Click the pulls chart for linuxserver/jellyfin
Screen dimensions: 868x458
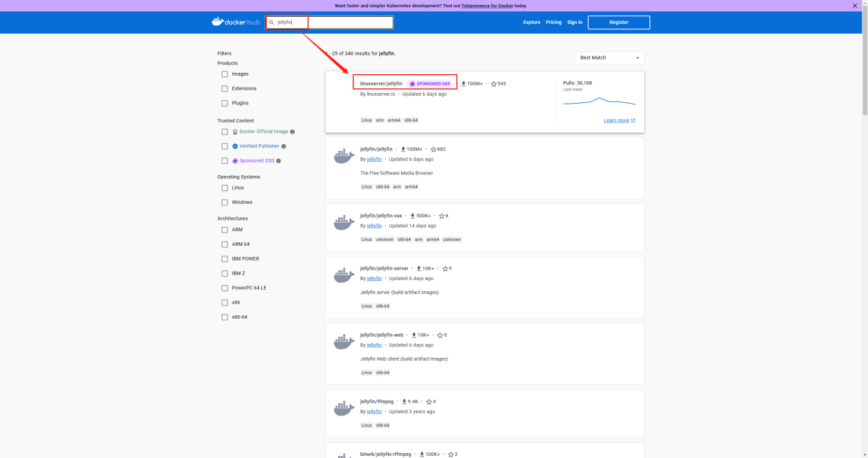coord(599,102)
